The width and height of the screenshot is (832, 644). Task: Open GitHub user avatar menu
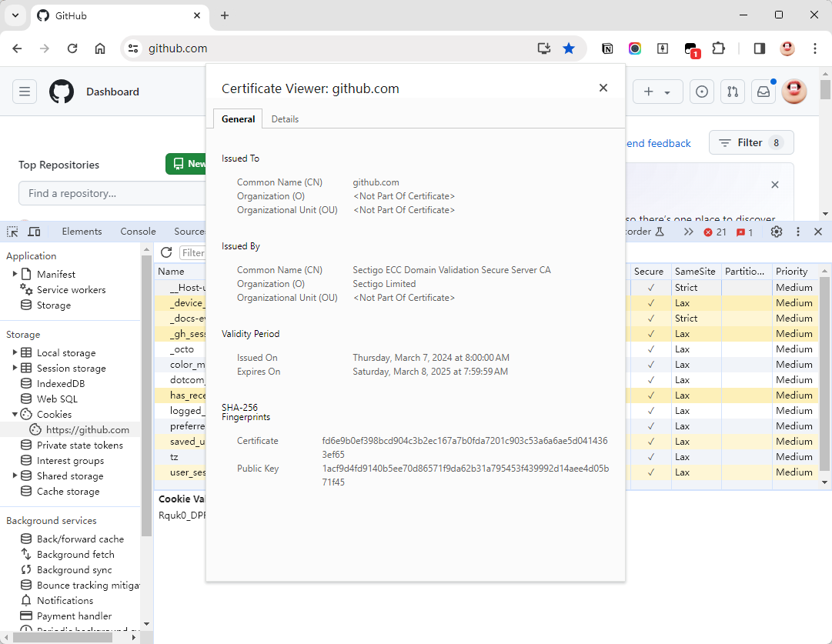[794, 92]
